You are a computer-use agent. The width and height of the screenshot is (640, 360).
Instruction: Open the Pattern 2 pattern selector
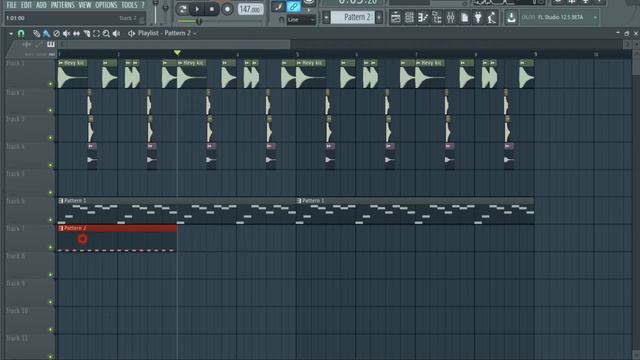coord(353,17)
